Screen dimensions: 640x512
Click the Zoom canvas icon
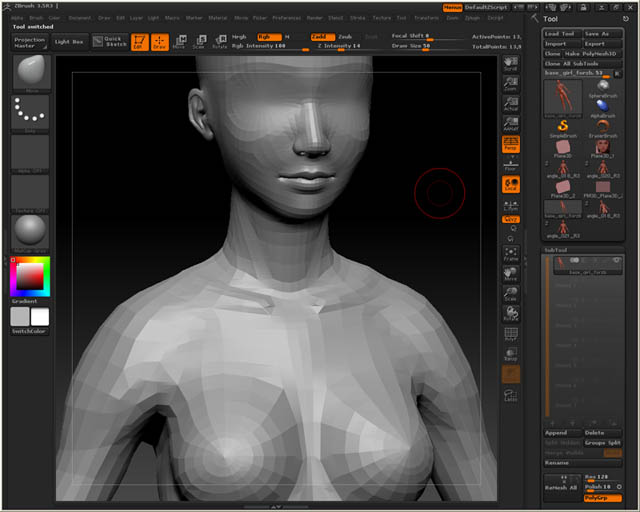[x=511, y=84]
